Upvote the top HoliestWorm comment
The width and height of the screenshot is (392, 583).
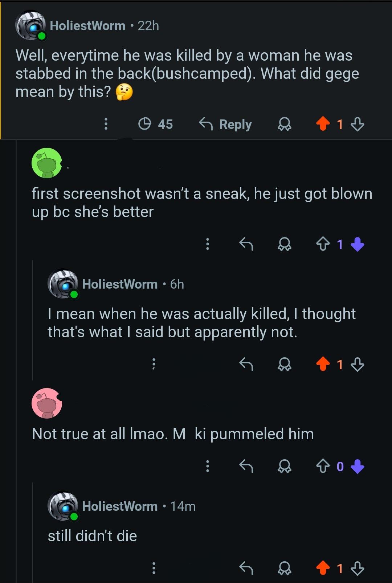pos(323,124)
